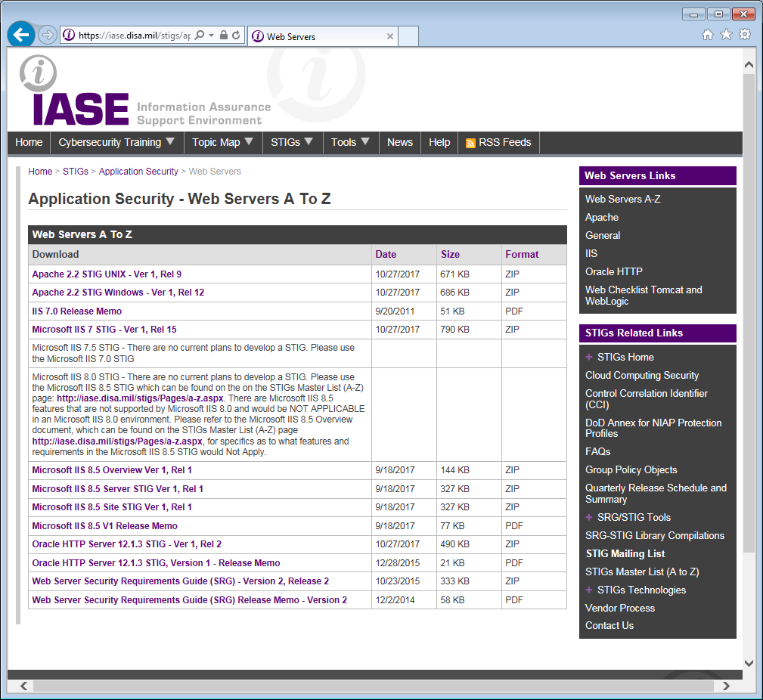This screenshot has width=763, height=700.
Task: Click the site info icon in address bar
Action: [x=69, y=35]
